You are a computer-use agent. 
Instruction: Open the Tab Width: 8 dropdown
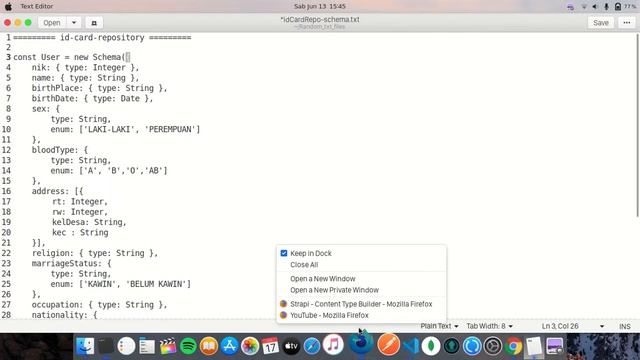(x=489, y=326)
